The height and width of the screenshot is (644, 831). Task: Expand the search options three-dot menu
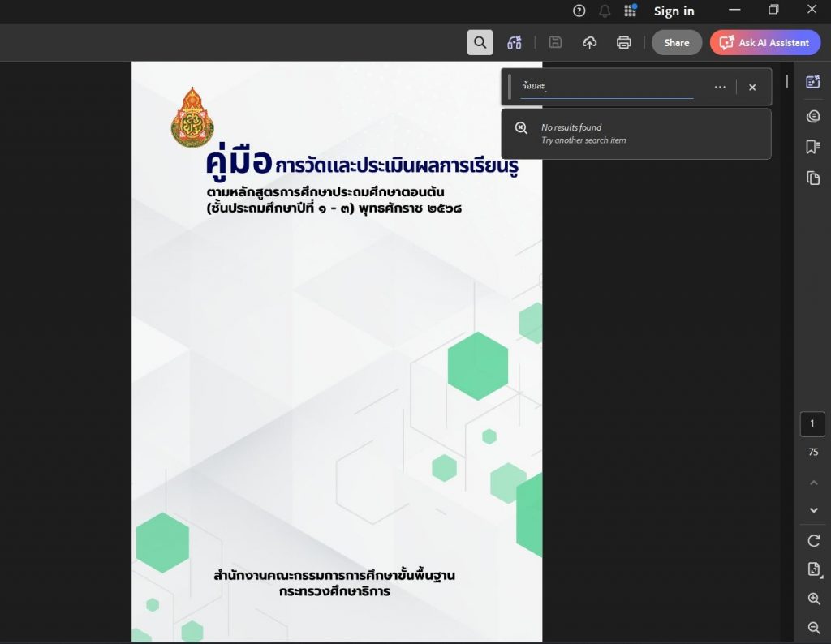[x=720, y=87]
